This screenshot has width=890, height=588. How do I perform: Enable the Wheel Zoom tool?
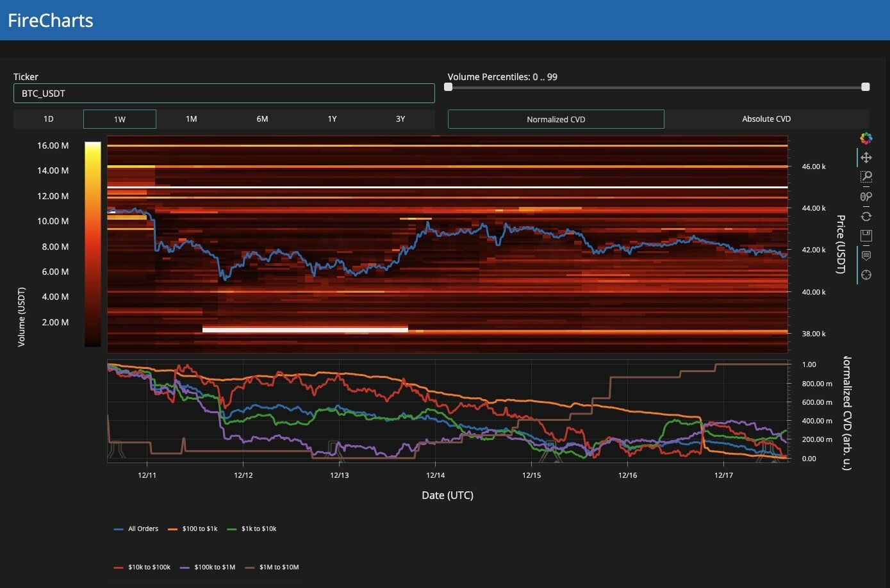coord(866,197)
